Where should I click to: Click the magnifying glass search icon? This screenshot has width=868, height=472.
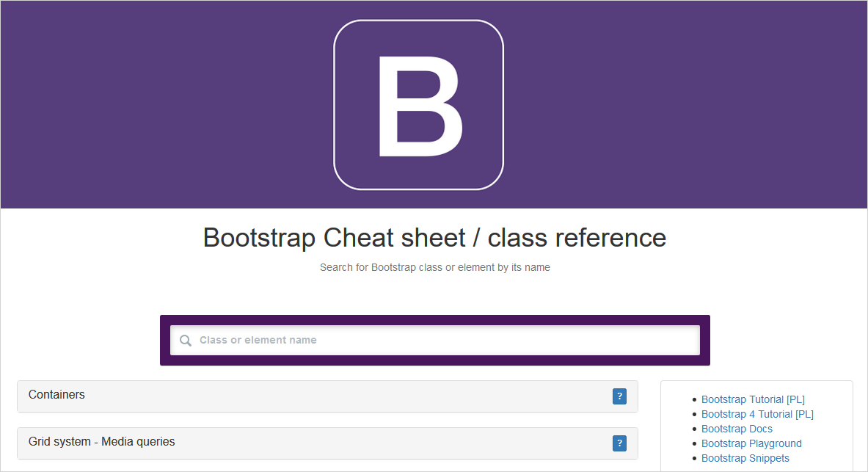click(186, 341)
